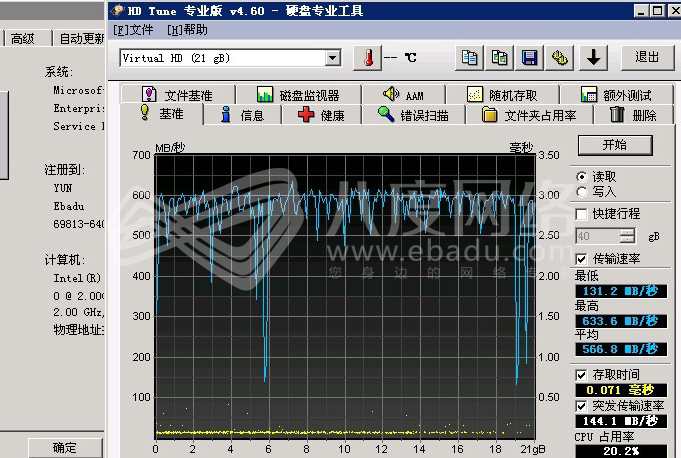681x458 pixels.
Task: Open the Virtual HD drive dropdown
Action: tap(333, 58)
